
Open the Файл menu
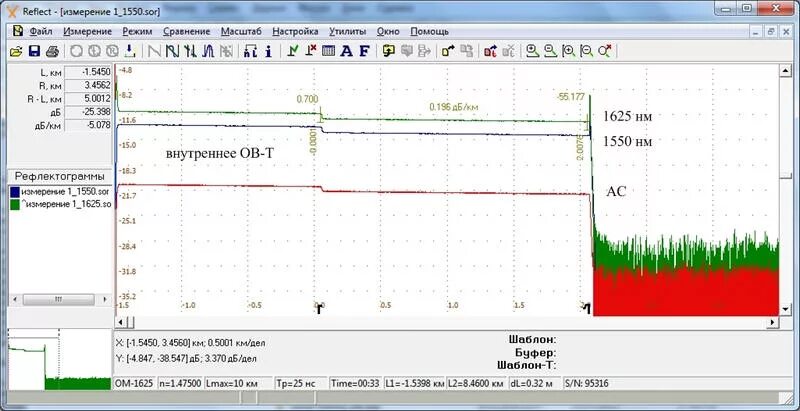click(x=41, y=32)
